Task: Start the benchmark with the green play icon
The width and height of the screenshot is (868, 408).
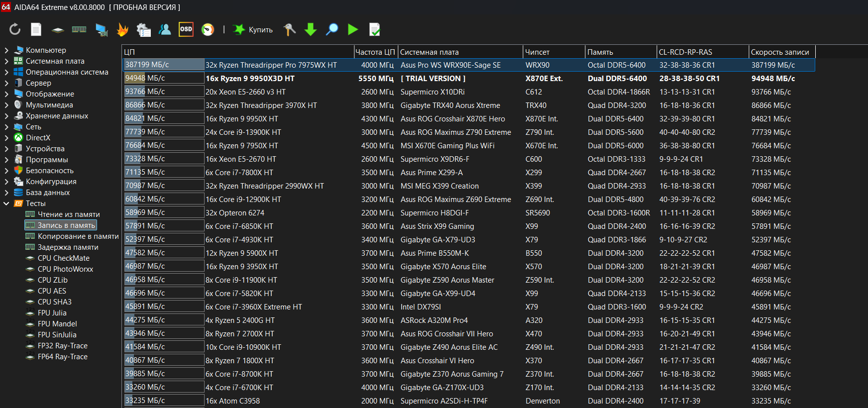Action: pyautogui.click(x=353, y=29)
